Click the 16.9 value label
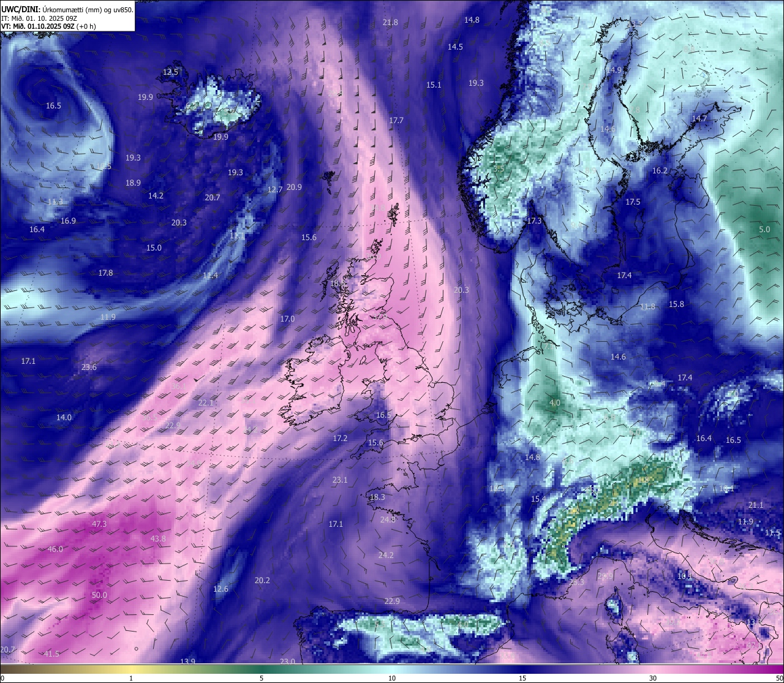Viewport: 784px width, 683px height. (x=68, y=221)
